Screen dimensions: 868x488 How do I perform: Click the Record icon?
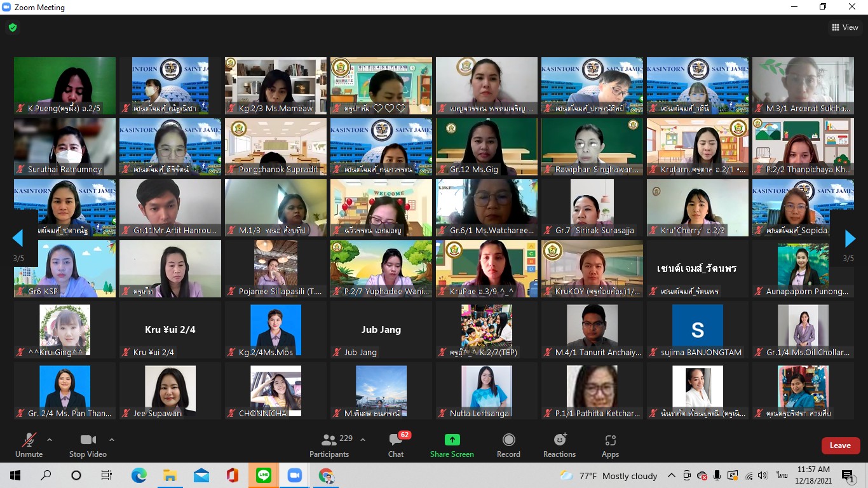508,440
